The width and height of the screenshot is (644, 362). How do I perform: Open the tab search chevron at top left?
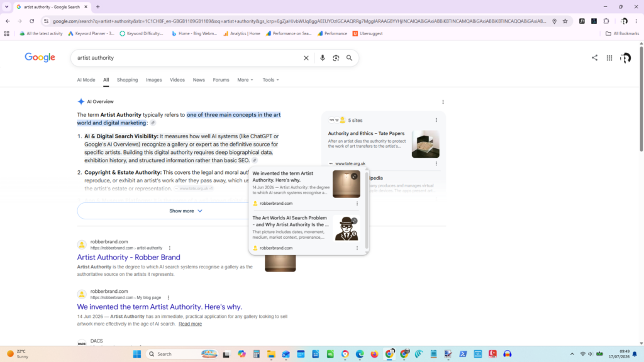click(6, 6)
